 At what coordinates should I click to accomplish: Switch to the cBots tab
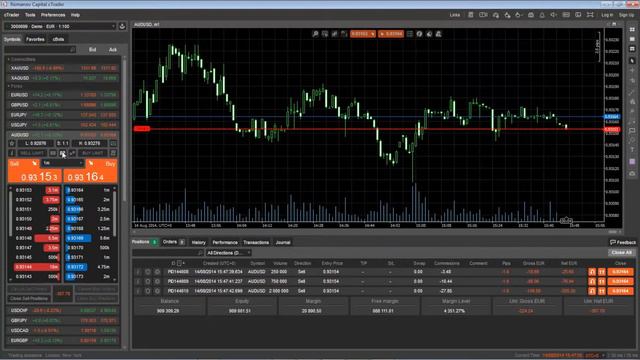tap(58, 39)
